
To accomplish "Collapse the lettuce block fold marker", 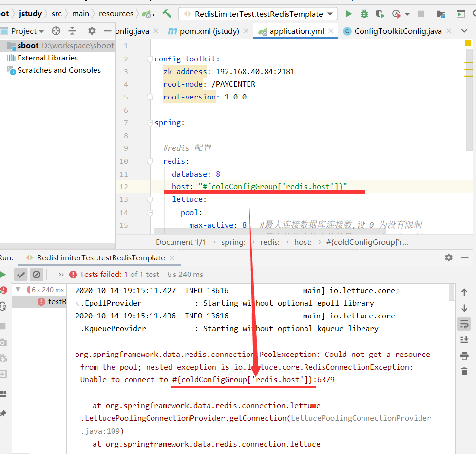I will (x=150, y=199).
